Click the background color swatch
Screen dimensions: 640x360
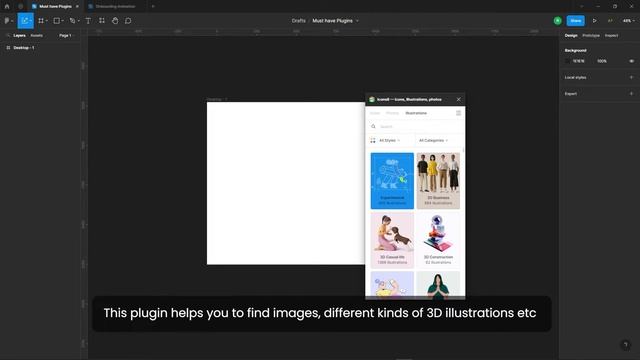tap(567, 61)
